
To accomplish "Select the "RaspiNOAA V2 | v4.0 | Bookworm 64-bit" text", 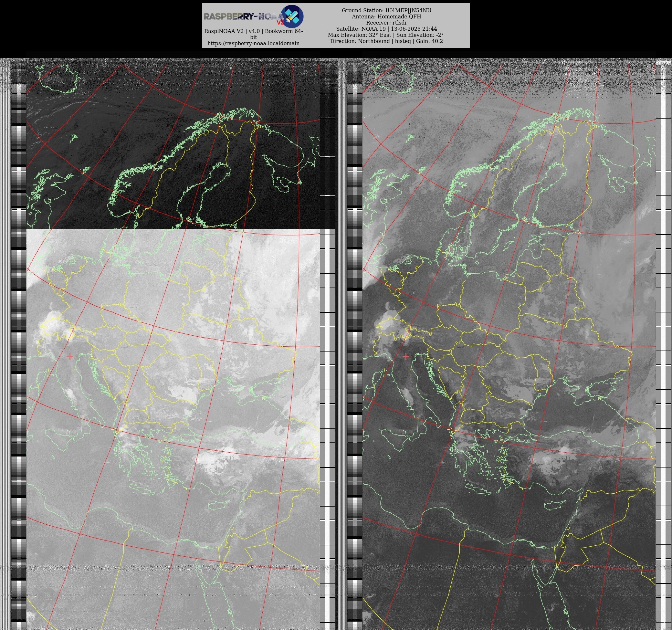I will tap(254, 34).
